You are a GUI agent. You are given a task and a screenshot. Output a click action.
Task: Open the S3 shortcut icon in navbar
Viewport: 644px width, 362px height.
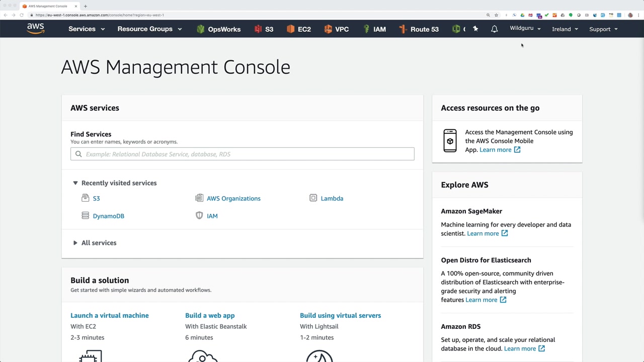coord(258,29)
